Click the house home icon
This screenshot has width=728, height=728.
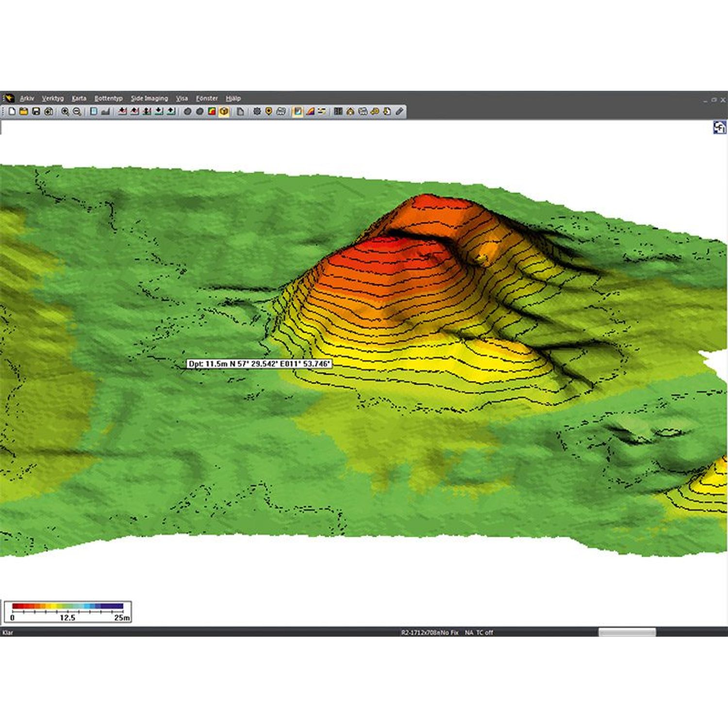tap(350, 112)
